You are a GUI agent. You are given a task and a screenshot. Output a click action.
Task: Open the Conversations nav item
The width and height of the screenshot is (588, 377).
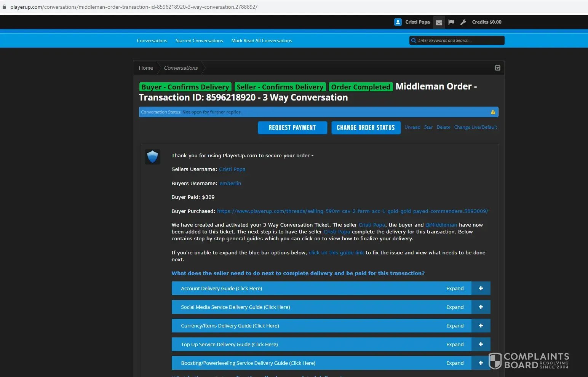[152, 41]
